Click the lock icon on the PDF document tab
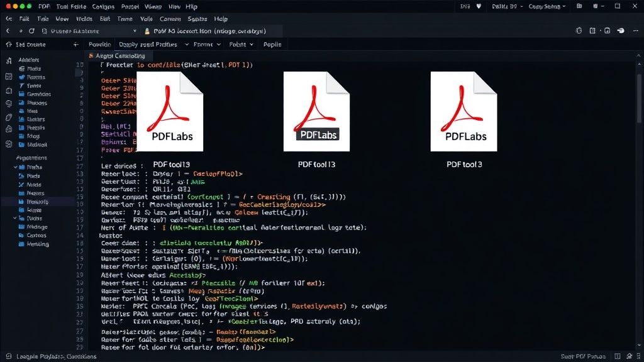The image size is (644, 362). tap(147, 31)
